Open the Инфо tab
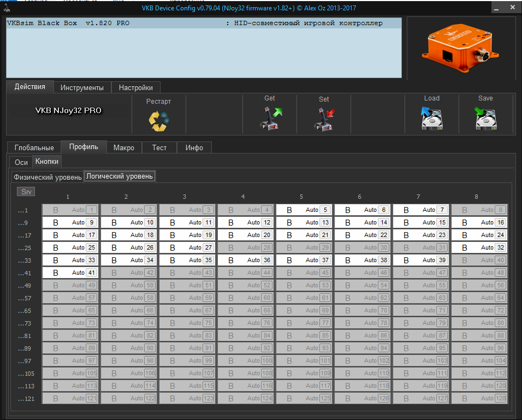522x420 pixels. [194, 147]
